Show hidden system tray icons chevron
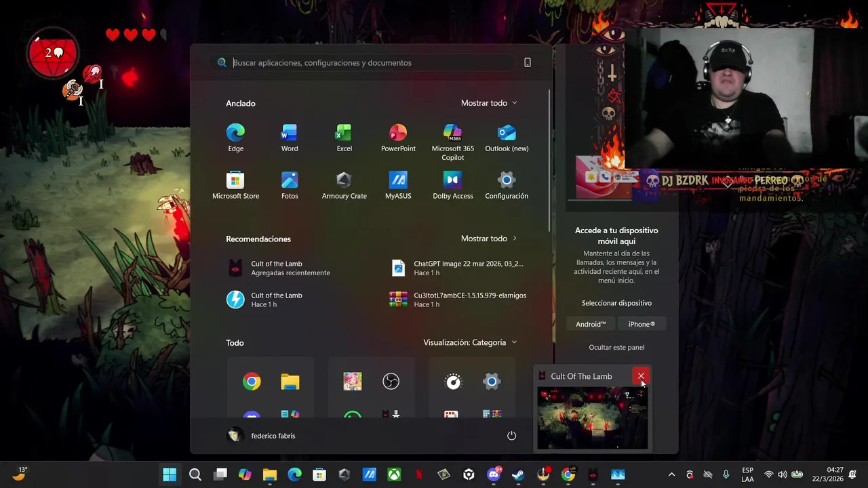This screenshot has width=868, height=488. [671, 474]
